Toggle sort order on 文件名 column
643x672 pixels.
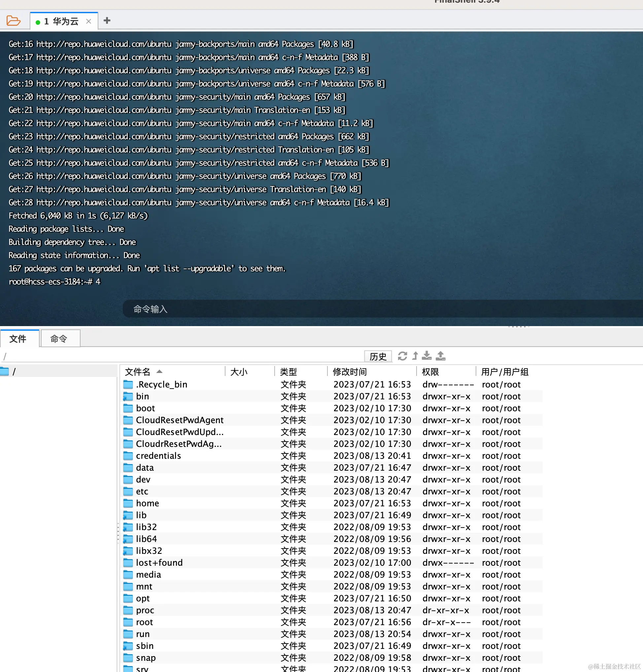142,371
